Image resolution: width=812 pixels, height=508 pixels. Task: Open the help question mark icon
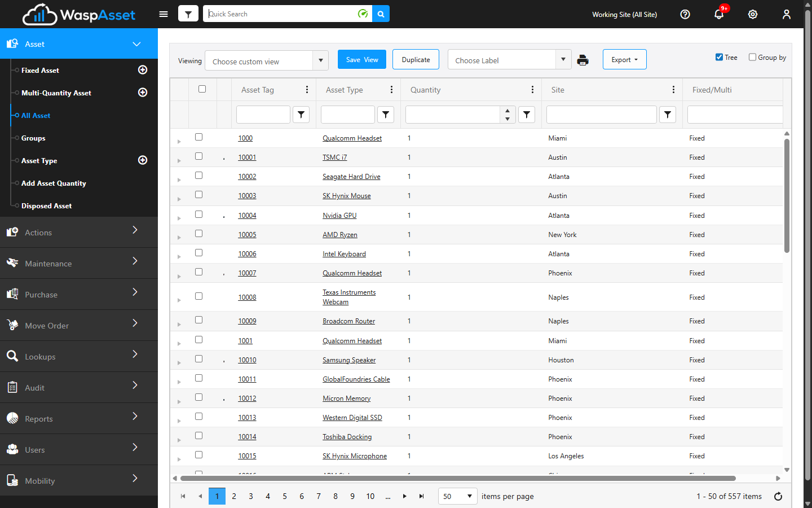click(685, 14)
